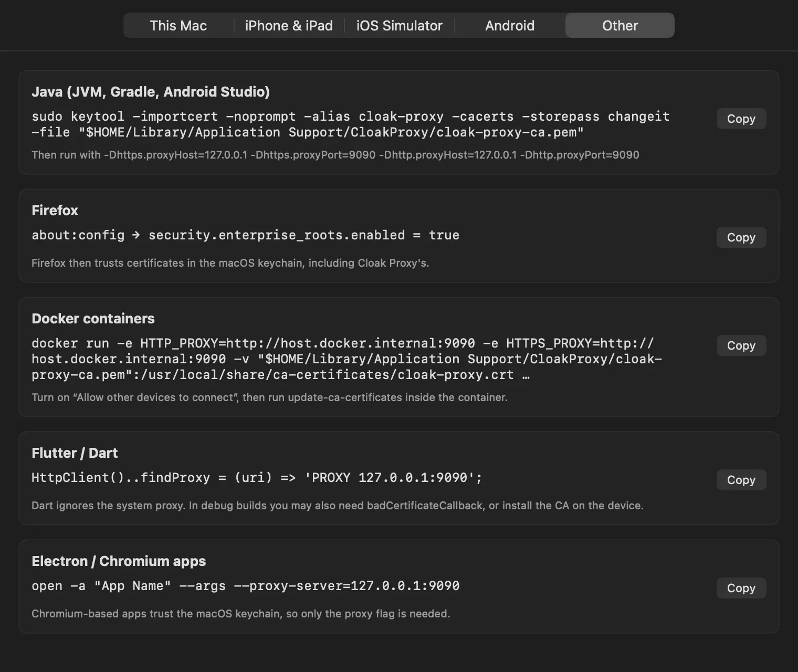The height and width of the screenshot is (672, 798).
Task: Click the Firefox section heading
Action: [55, 211]
